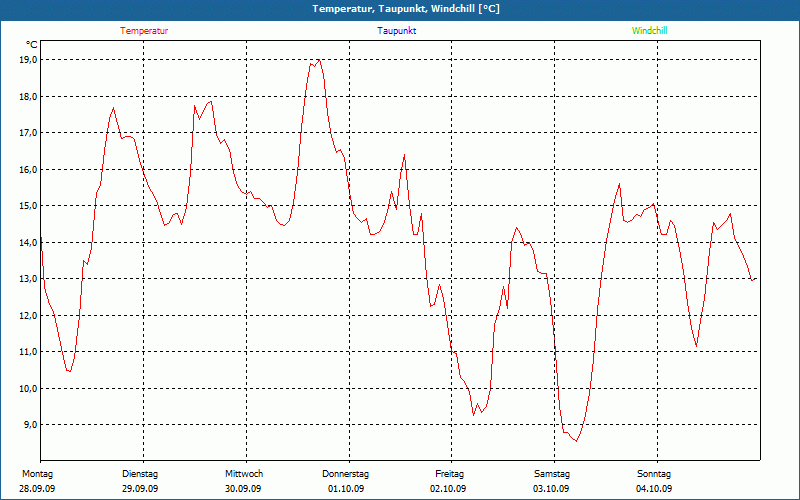This screenshot has width=800, height=500.
Task: Click the 18,0 y-axis value
Action: (29, 96)
